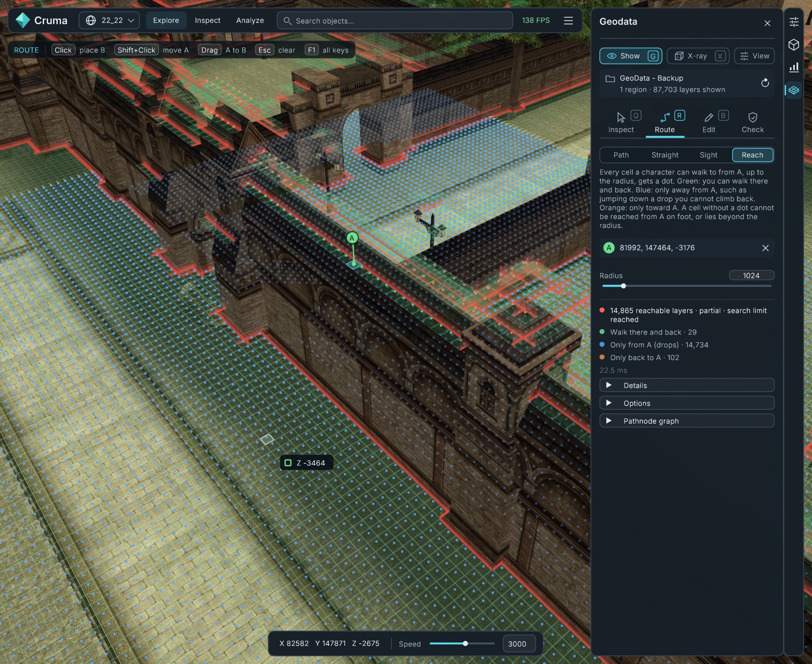Switch to the Analyze tab
812x664 pixels.
tap(250, 20)
